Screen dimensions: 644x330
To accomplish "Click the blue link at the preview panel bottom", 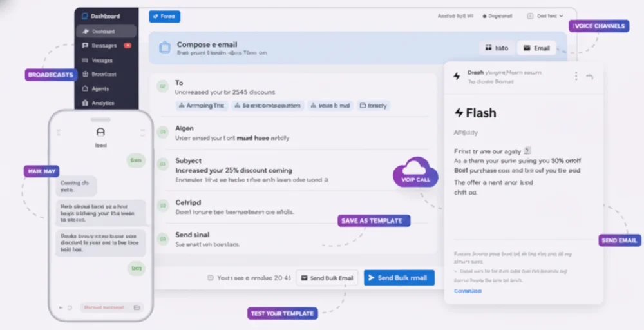I will (468, 291).
